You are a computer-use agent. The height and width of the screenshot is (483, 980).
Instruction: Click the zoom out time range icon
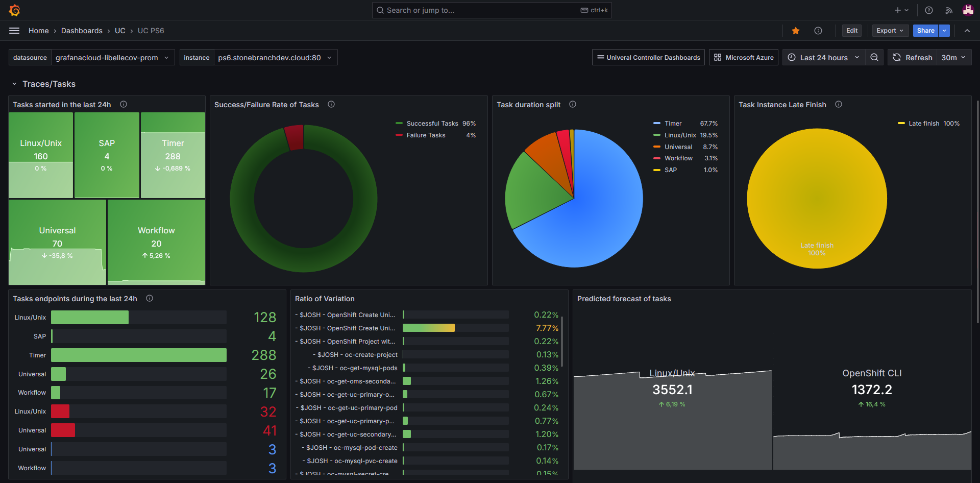(x=874, y=58)
